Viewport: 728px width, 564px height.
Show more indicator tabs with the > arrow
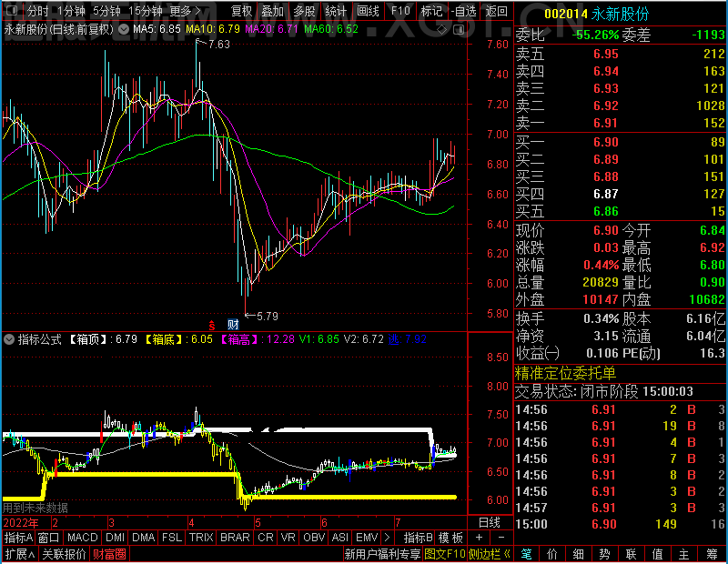coord(387,538)
